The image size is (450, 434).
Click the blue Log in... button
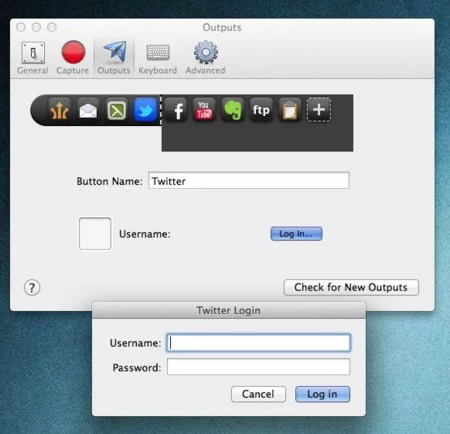(296, 234)
